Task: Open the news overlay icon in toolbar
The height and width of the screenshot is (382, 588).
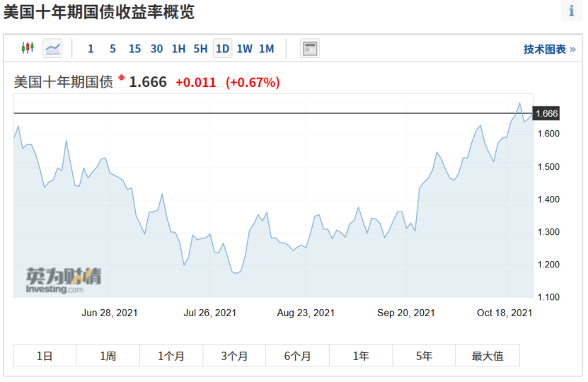Action: tap(309, 48)
